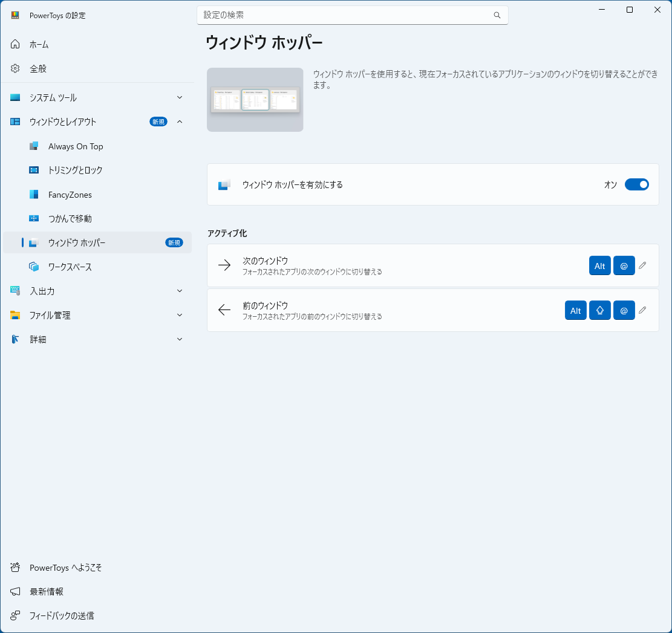Click the left arrow icon for 前のウィンドウ
This screenshot has height=633, width=672.
[224, 310]
